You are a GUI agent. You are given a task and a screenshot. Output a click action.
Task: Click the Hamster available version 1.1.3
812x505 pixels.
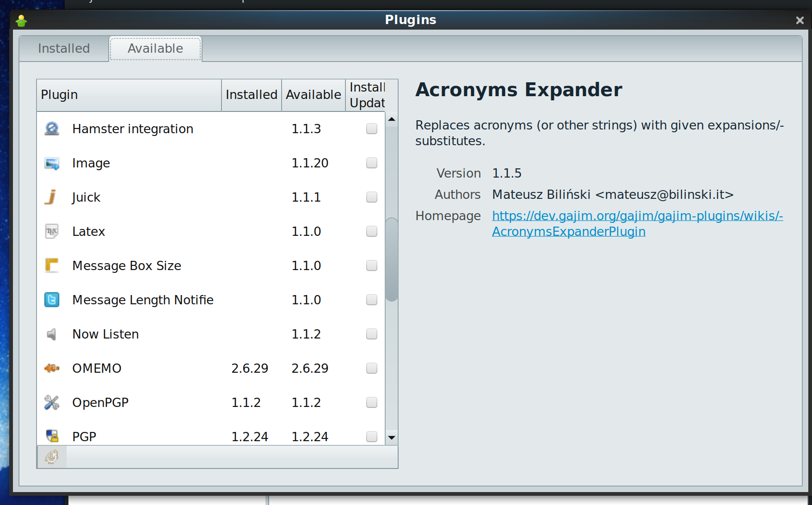pos(306,129)
